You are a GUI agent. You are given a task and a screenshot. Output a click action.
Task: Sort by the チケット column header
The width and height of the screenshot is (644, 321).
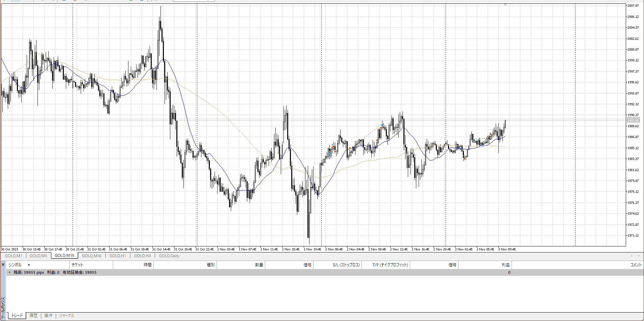click(x=77, y=265)
